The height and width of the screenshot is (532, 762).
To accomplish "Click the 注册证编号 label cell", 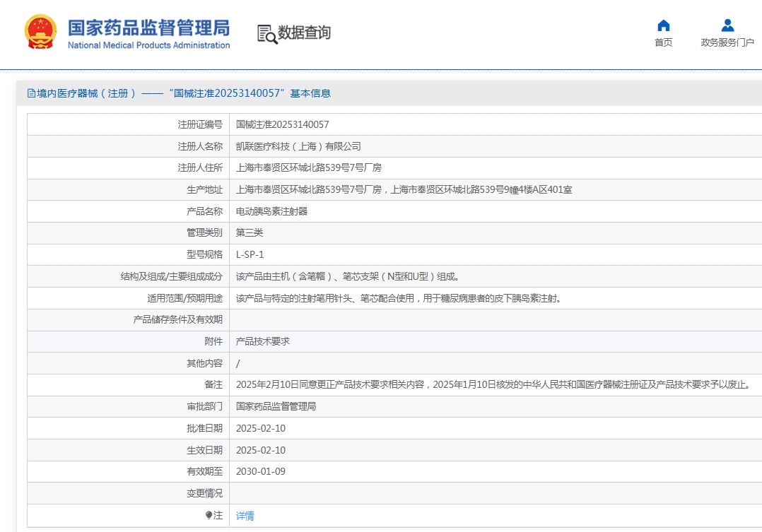I will [x=129, y=124].
